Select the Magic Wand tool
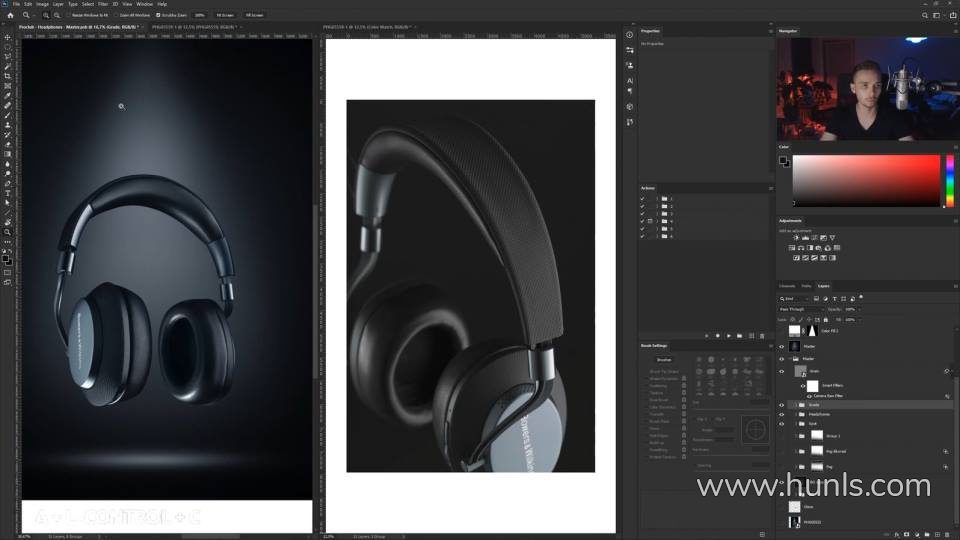This screenshot has height=540, width=960. click(x=7, y=66)
